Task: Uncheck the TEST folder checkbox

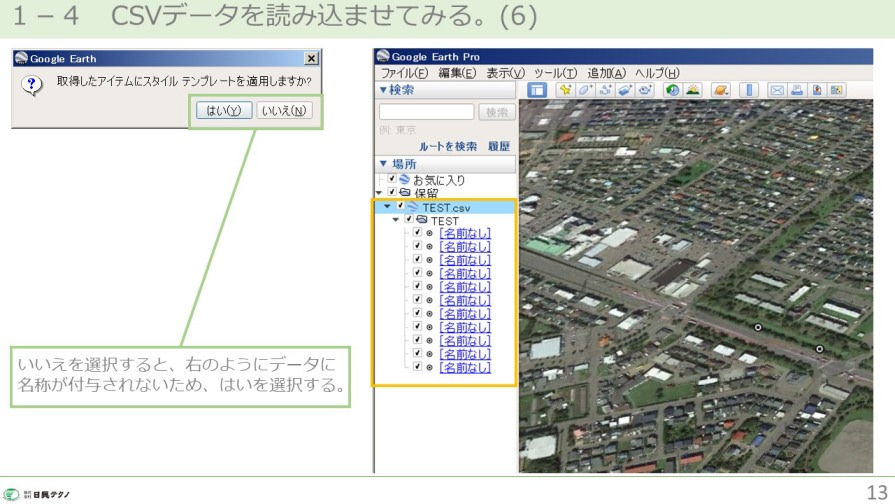Action: coord(409,220)
